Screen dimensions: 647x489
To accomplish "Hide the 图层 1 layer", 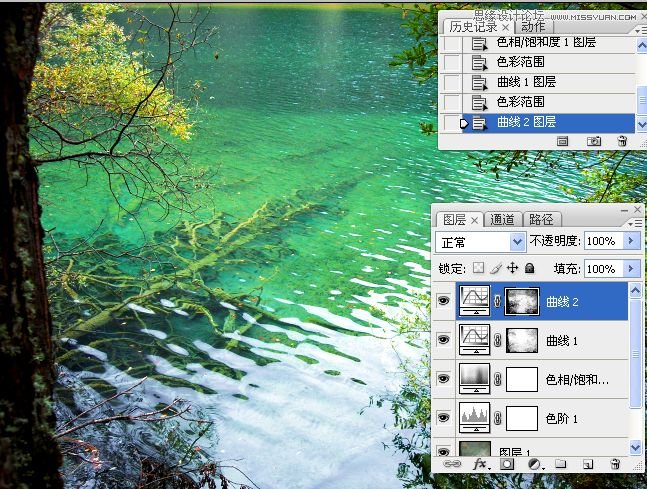I will click(x=444, y=451).
